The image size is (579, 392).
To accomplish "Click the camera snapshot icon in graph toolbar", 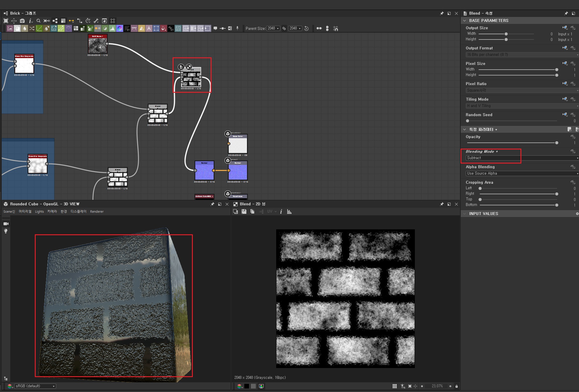I will [x=22, y=21].
